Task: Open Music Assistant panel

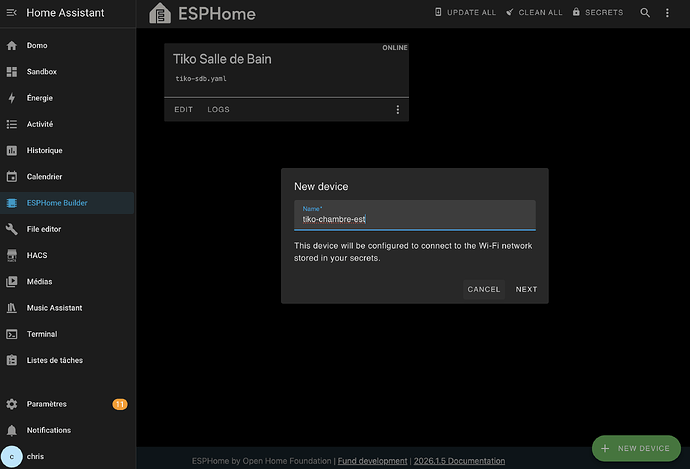Action: (54, 308)
